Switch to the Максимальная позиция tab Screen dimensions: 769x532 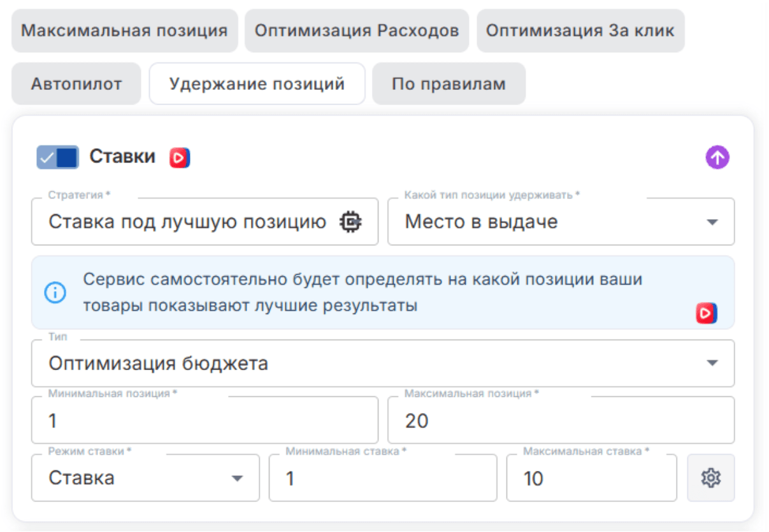tap(124, 31)
